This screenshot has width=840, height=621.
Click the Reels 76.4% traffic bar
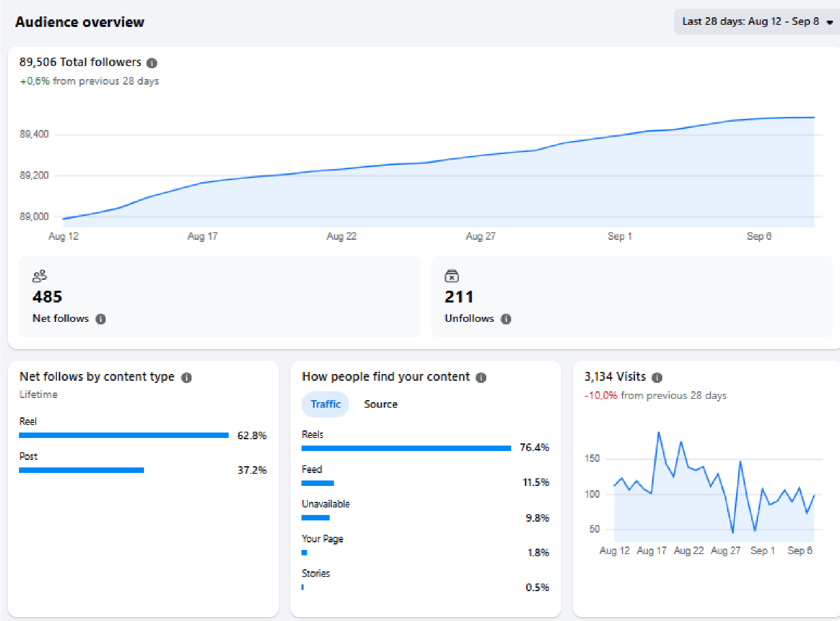[406, 448]
